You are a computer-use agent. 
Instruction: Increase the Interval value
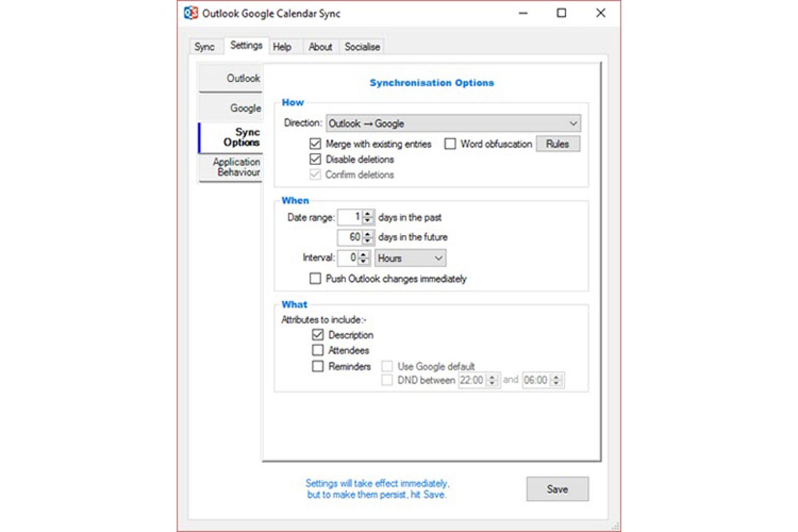364,254
